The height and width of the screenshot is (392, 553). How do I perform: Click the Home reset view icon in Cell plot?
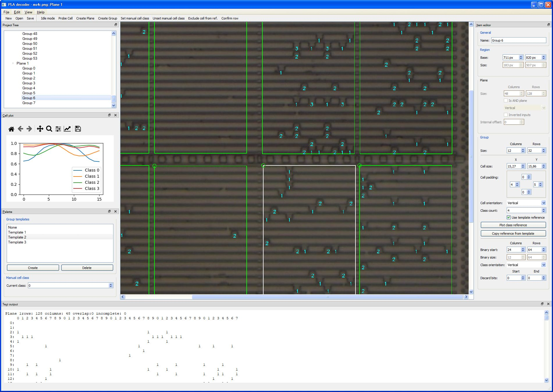[11, 129]
